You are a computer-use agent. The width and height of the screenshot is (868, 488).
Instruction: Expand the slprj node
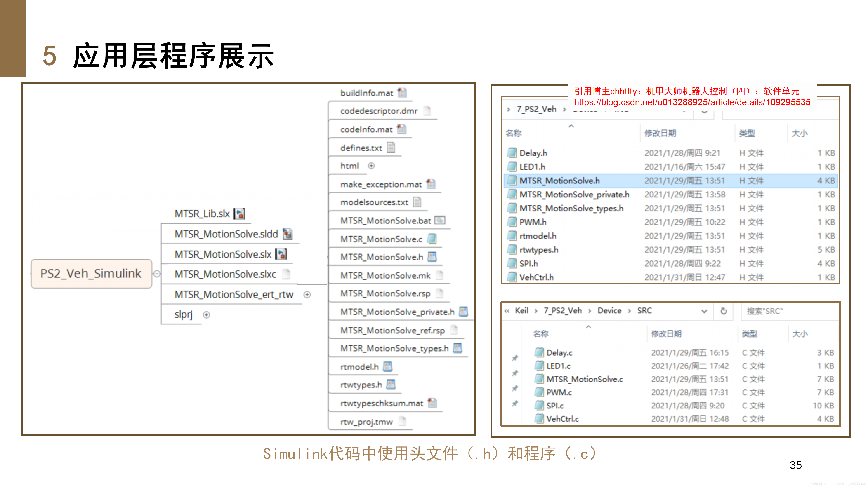point(207,314)
